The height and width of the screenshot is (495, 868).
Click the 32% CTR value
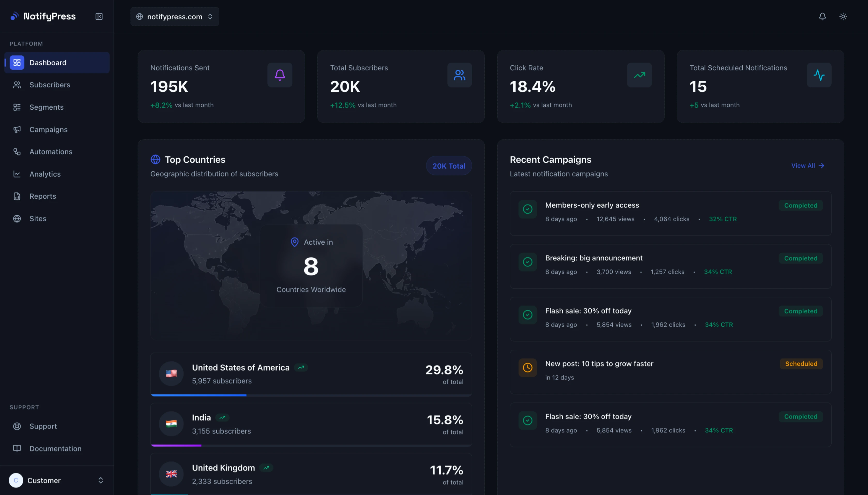(x=722, y=219)
